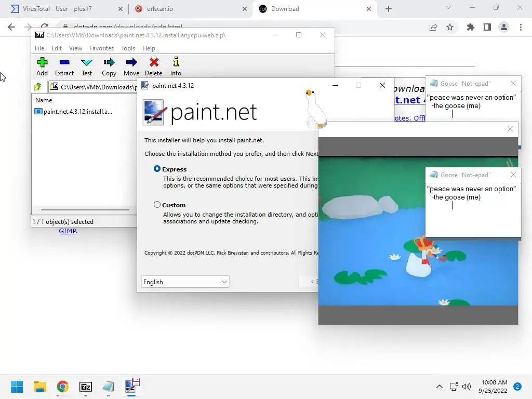Screen dimensions: 532x399
Task: Click the 7-Zip horizontal scrollbar
Action: (x=85, y=210)
